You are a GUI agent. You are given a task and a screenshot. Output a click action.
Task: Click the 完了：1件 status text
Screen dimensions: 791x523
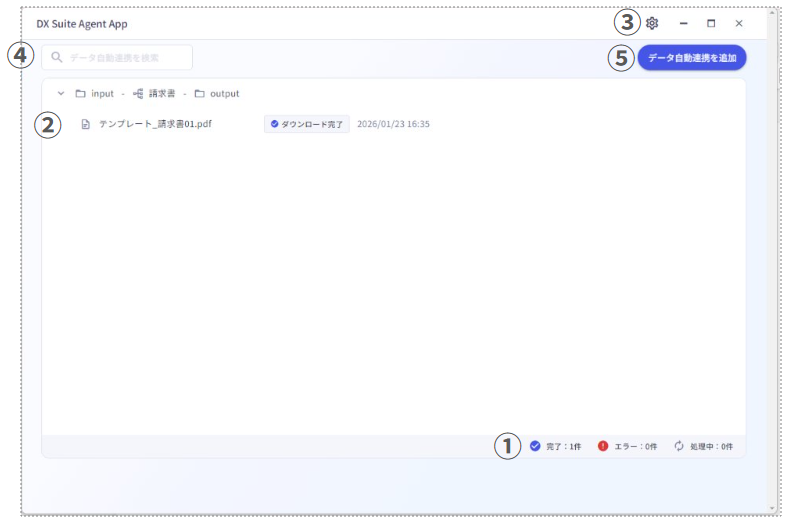pyautogui.click(x=563, y=446)
